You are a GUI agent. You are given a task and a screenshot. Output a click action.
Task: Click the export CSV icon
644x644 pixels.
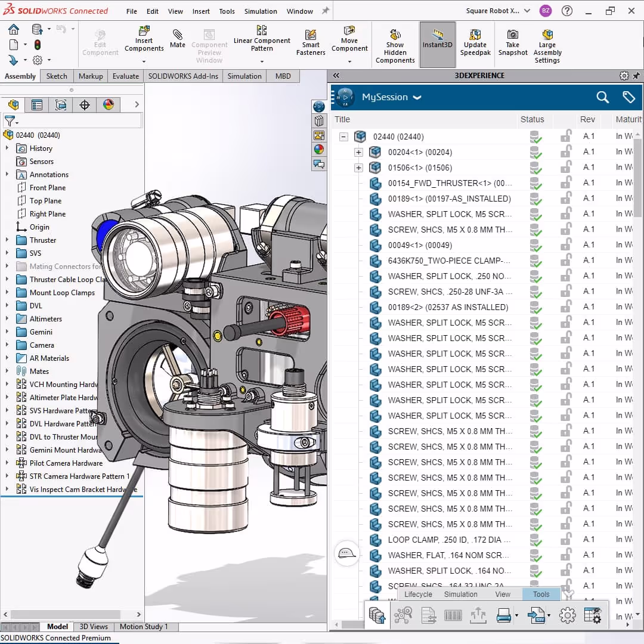(535, 615)
